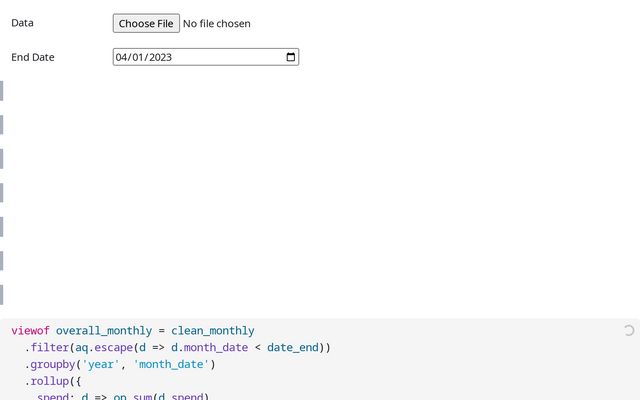
Task: Click the clean_monthly identifier in code
Action: (x=212, y=331)
